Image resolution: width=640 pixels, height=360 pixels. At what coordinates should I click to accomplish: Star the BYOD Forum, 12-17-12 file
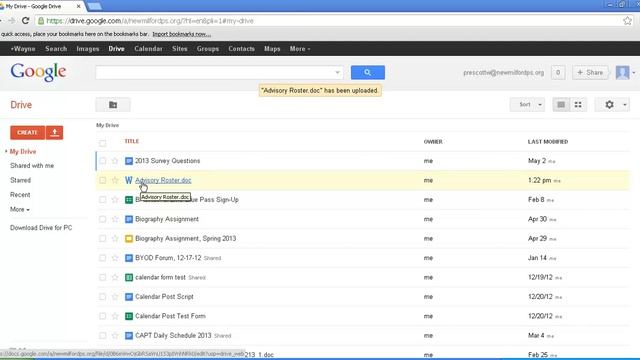click(115, 258)
